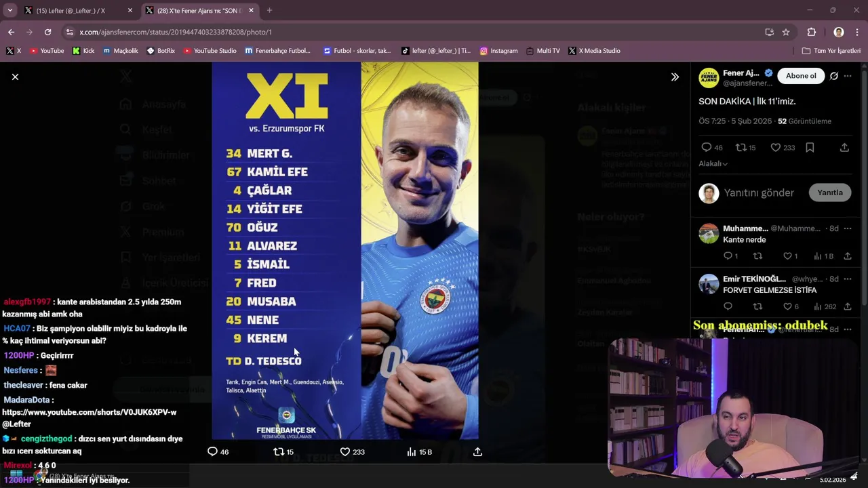Click the Yanıtını gönder reply field
The image size is (868, 488).
pos(759,193)
